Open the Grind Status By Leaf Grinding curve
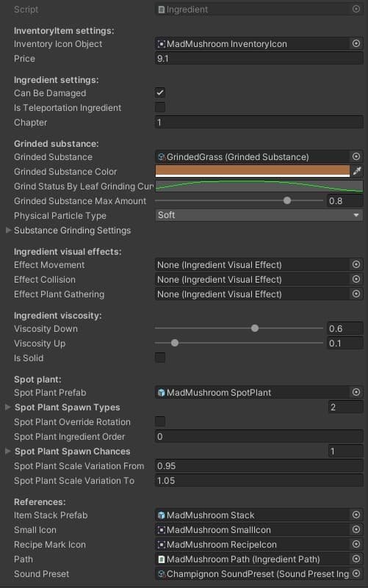Image resolution: width=368 pixels, height=588 pixels. (x=259, y=186)
